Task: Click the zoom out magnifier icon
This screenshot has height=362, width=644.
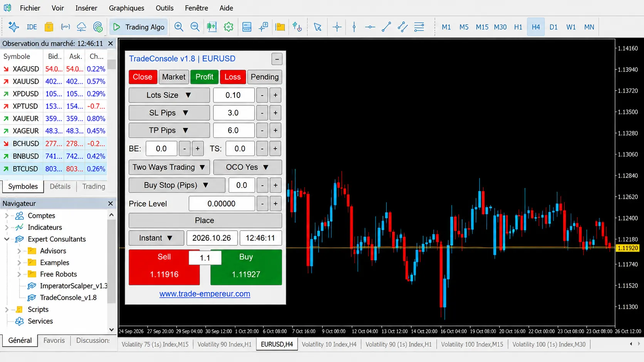Action: click(x=195, y=27)
